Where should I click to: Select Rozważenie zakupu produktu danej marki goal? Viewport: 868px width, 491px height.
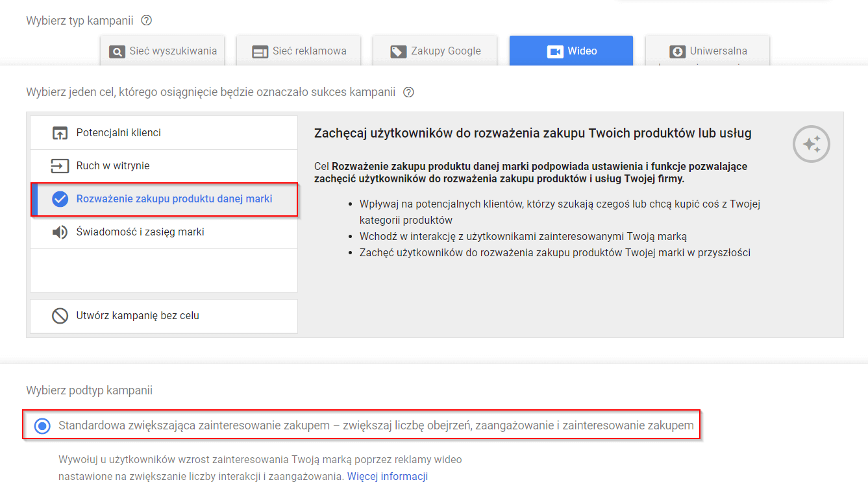(174, 199)
